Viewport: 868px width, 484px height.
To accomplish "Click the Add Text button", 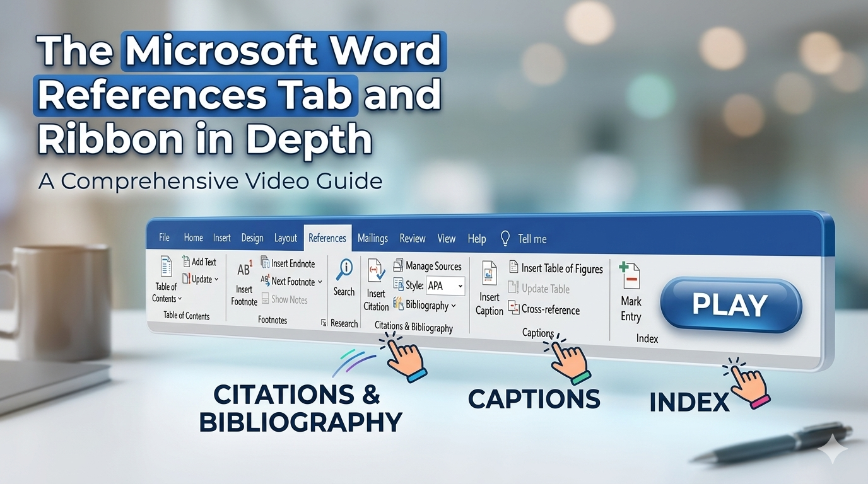I will click(x=199, y=262).
